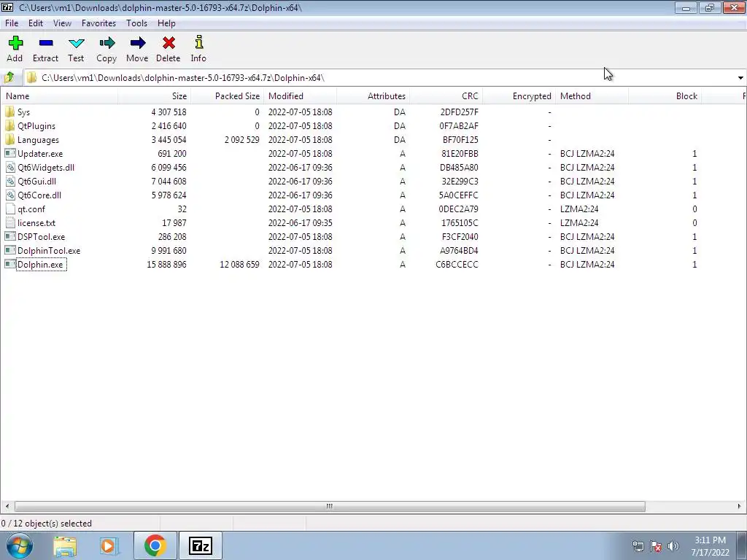Open the View menu
The image size is (747, 560).
[62, 23]
